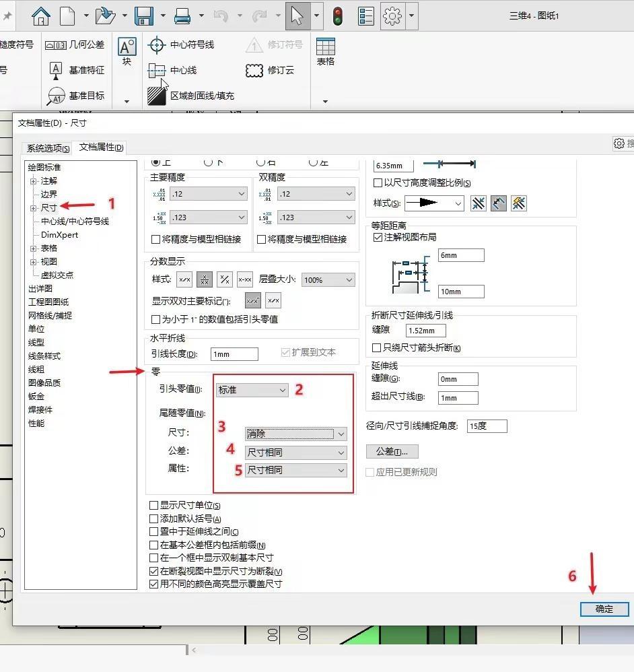The image size is (634, 672).
Task: Select the x-xx fraction style button
Action: [245, 280]
